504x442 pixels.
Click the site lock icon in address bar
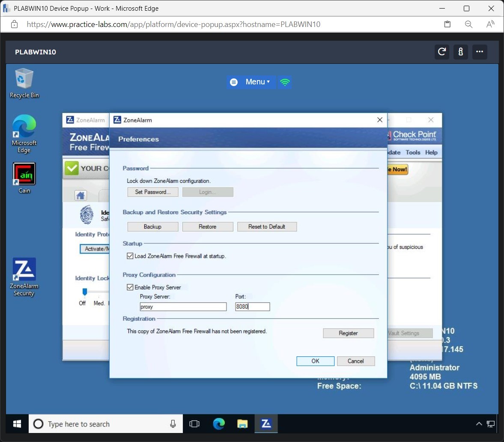(14, 24)
